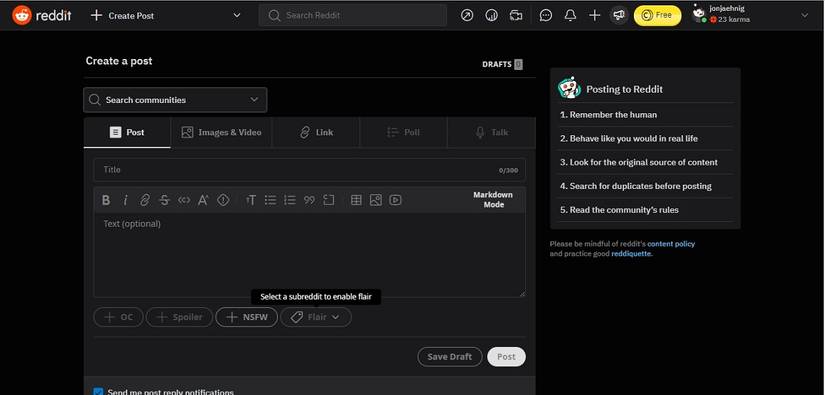This screenshot has height=395, width=825.
Task: Click the Post submit button
Action: (x=506, y=357)
